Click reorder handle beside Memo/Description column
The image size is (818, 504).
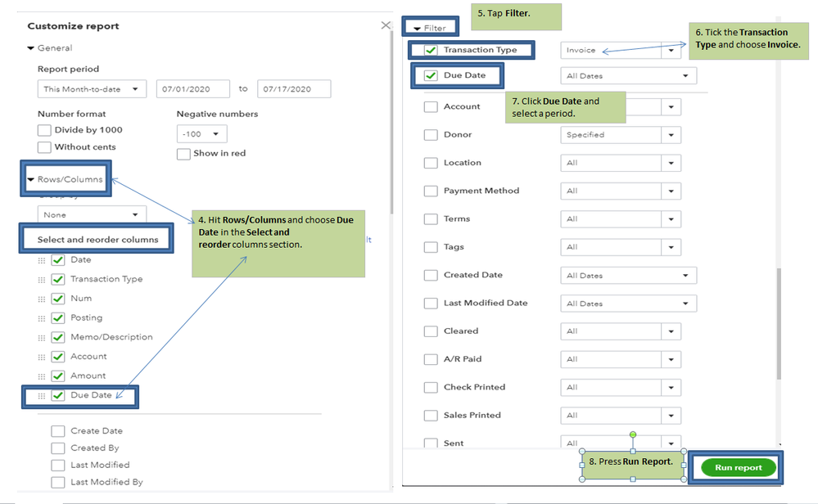pos(42,337)
